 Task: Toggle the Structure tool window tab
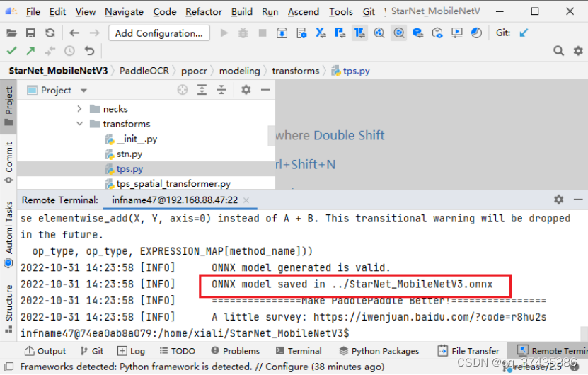[8, 308]
